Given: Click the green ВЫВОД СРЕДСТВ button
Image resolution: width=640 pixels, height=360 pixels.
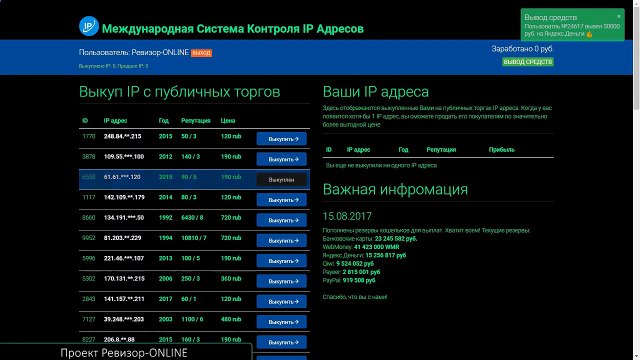Looking at the screenshot, I should point(528,62).
